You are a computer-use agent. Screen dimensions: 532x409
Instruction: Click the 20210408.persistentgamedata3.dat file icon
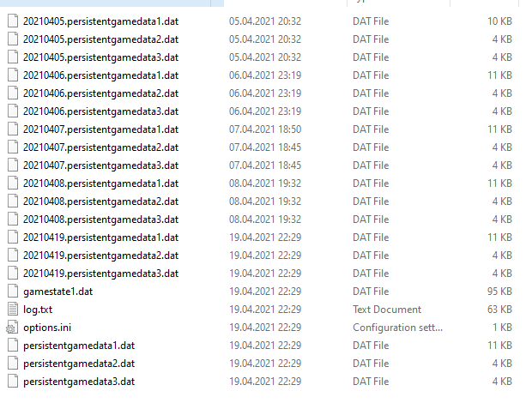click(x=13, y=220)
